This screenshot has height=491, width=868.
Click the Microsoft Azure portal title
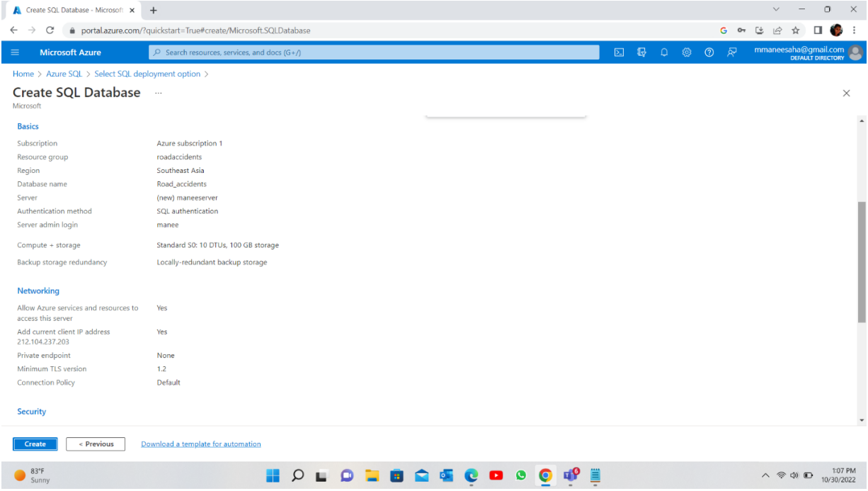coord(70,52)
